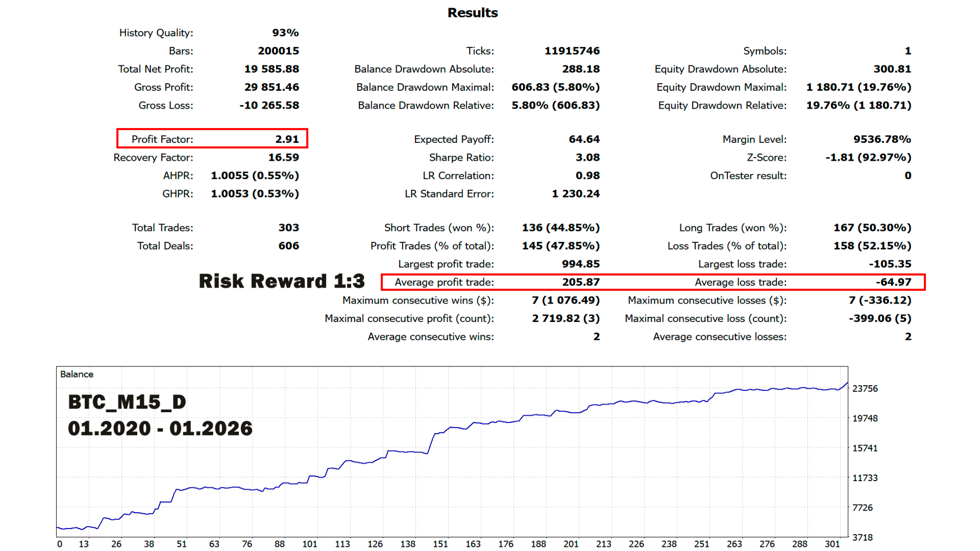Image resolution: width=980 pixels, height=551 pixels.
Task: Click the History Quality 93% value
Action: coord(285,33)
